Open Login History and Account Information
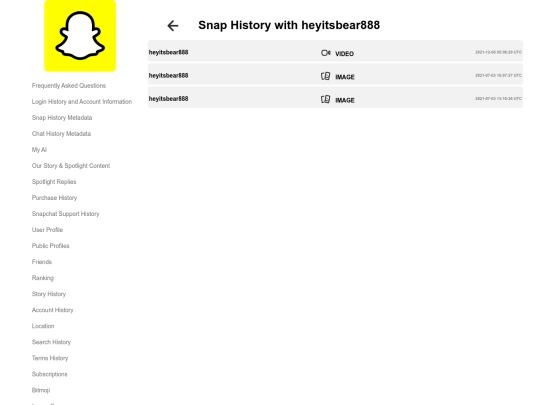The height and width of the screenshot is (405, 540). tap(82, 102)
